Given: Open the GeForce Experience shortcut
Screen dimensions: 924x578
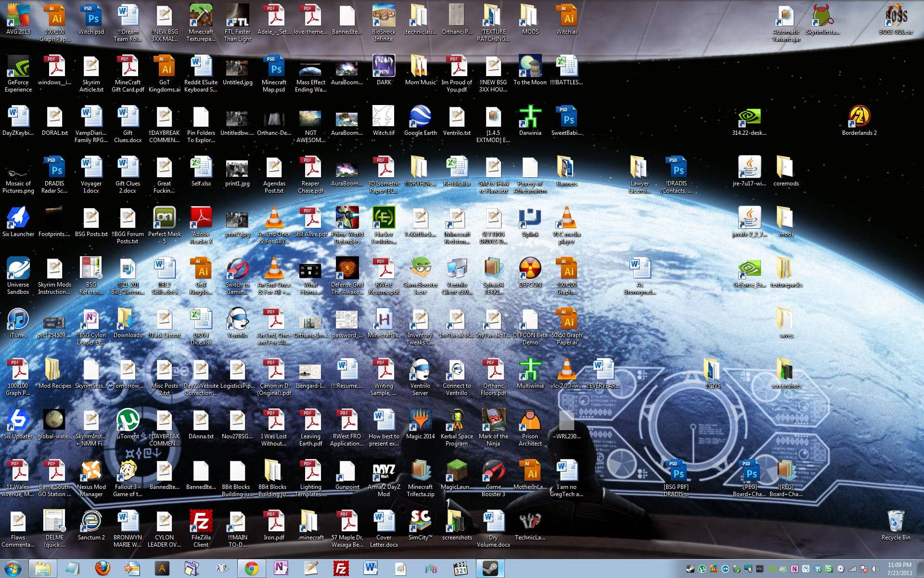Looking at the screenshot, I should coord(18,73).
